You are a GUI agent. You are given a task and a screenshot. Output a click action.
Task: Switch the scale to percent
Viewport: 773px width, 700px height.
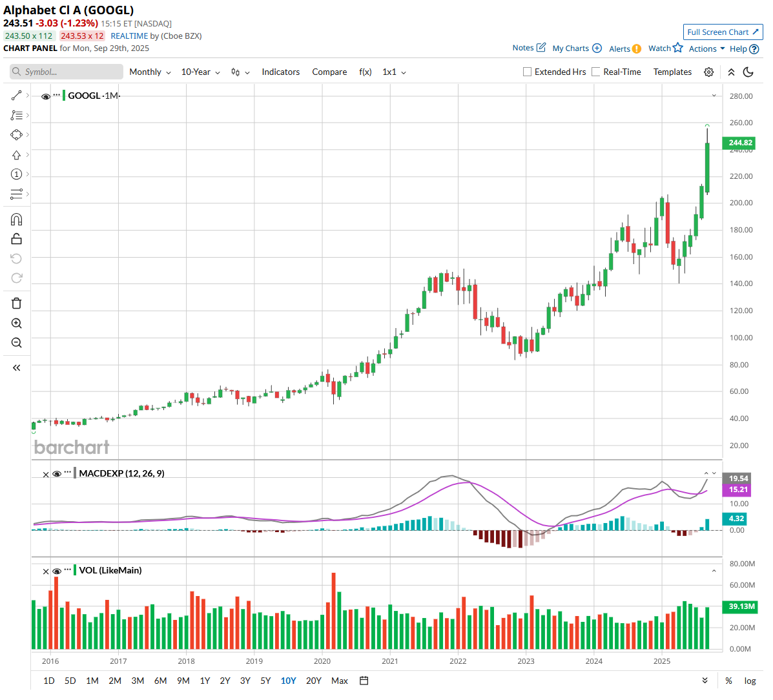(728, 681)
